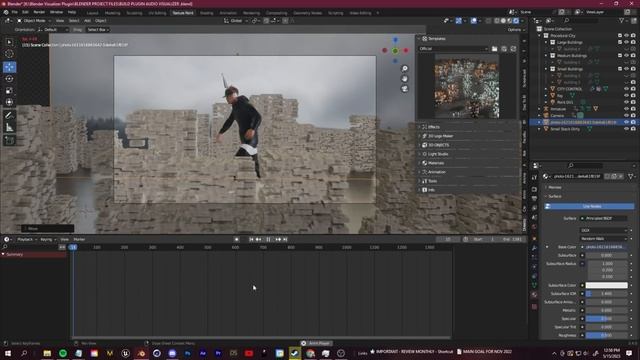This screenshot has width=640, height=360.
Task: Open the Tool properties tab icon
Action: (x=534, y=178)
